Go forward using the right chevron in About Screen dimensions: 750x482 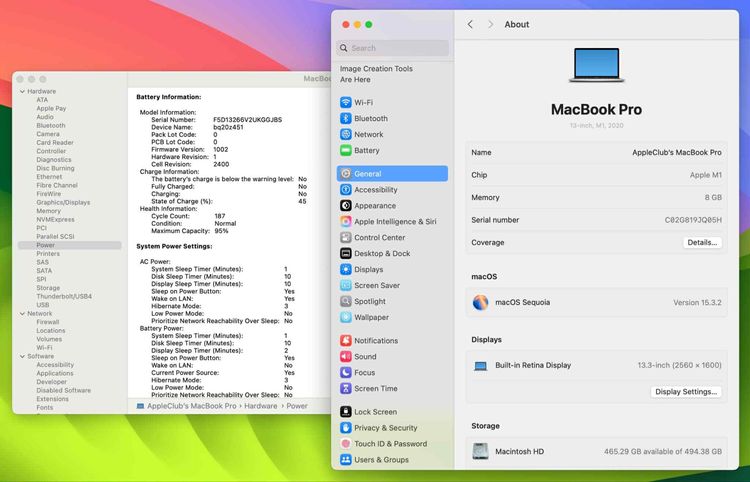490,24
